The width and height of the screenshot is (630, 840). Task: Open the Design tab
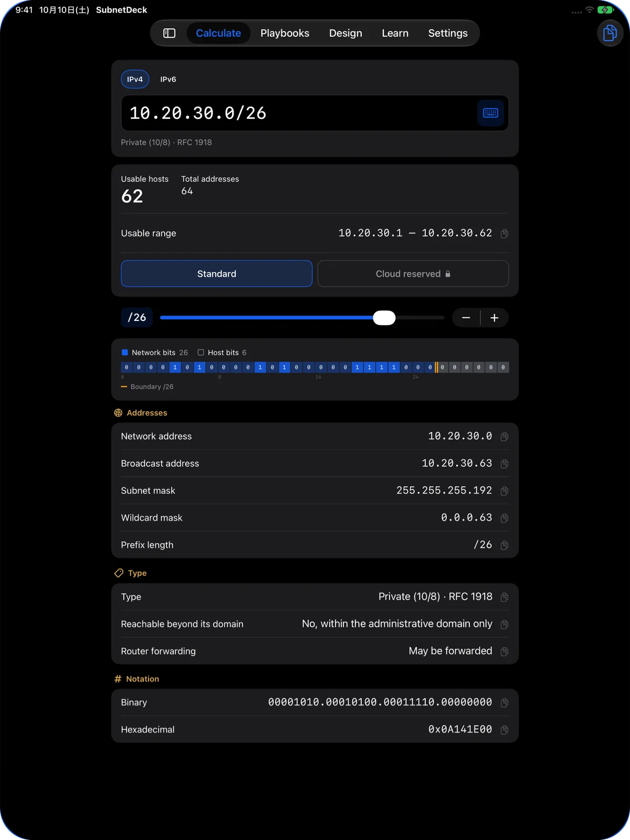coord(345,33)
